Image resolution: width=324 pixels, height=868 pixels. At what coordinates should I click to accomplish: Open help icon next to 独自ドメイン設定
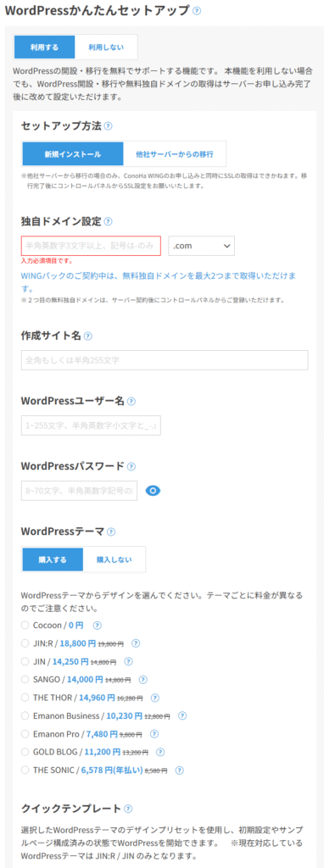(x=108, y=221)
